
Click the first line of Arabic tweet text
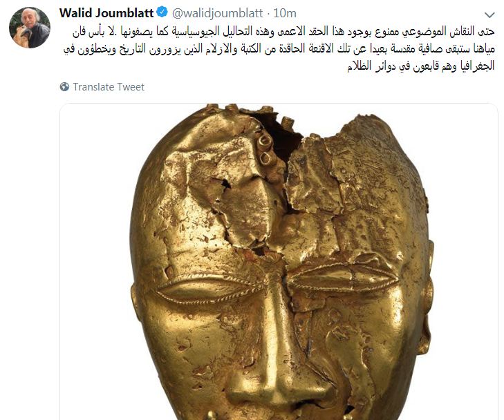tap(284, 32)
